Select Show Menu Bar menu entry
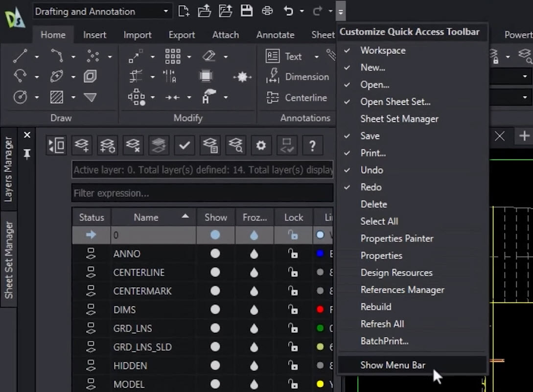533x392 pixels. click(x=393, y=365)
